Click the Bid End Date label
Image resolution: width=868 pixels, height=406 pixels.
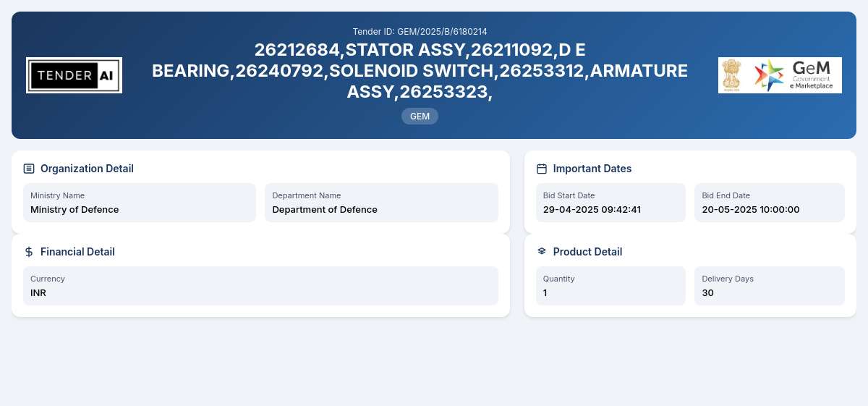click(x=726, y=195)
